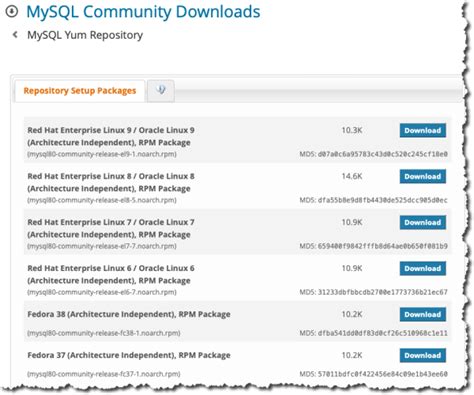Click the Red Hat Enterprise Linux 9 title
The height and width of the screenshot is (395, 474).
tap(111, 136)
